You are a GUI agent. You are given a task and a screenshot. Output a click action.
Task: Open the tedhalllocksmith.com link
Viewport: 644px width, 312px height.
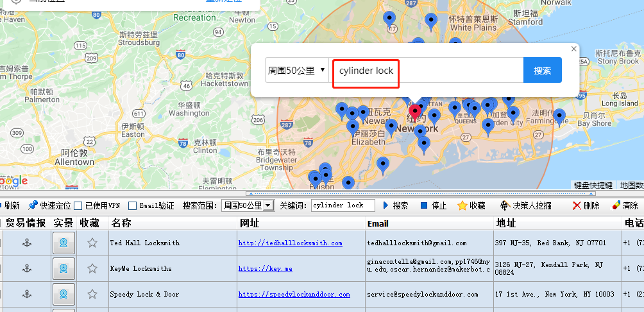tap(290, 243)
